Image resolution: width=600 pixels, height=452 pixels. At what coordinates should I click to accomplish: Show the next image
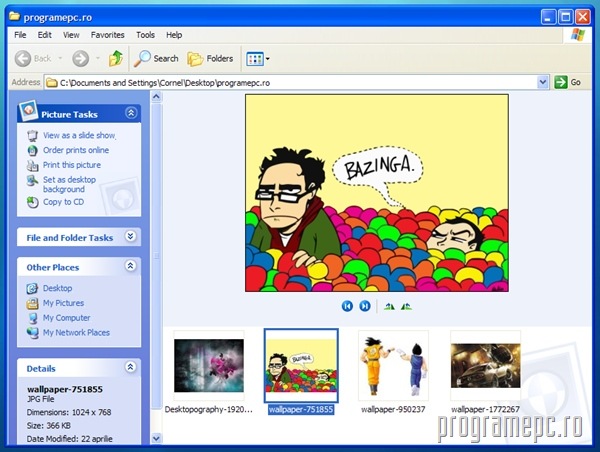pyautogui.click(x=365, y=306)
